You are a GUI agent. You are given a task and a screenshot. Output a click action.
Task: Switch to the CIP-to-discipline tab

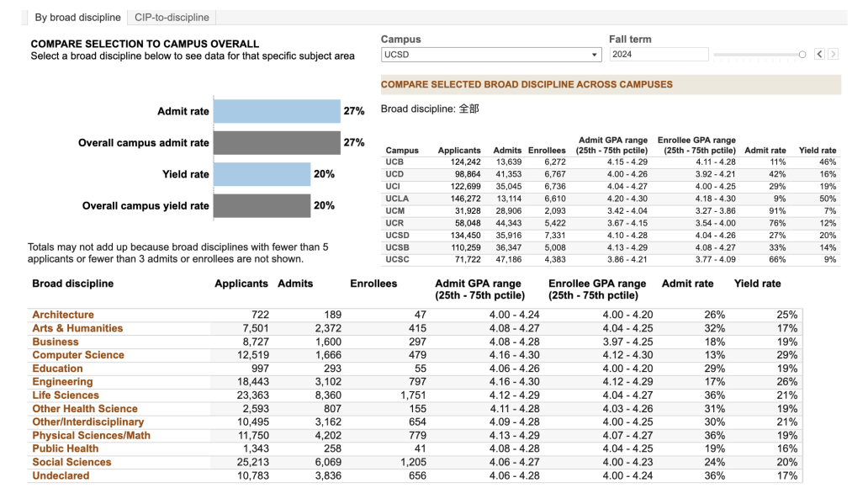click(172, 17)
